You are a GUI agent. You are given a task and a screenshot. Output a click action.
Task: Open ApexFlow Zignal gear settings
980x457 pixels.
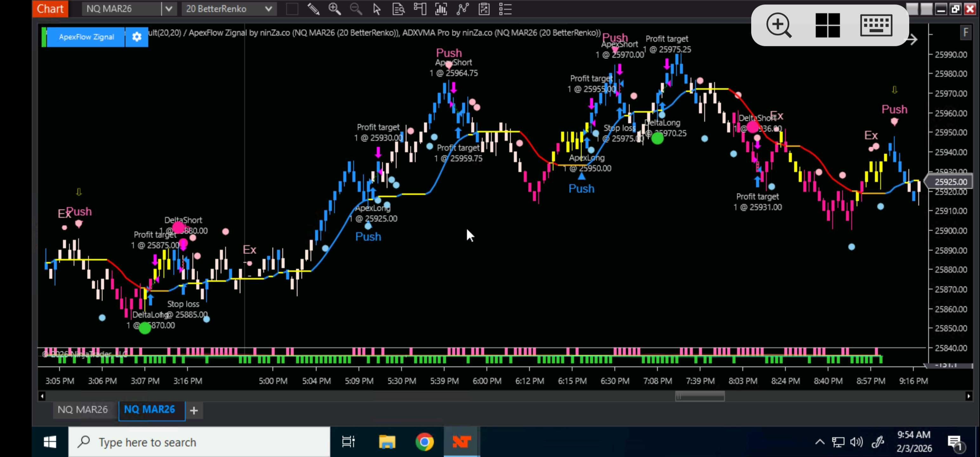136,37
